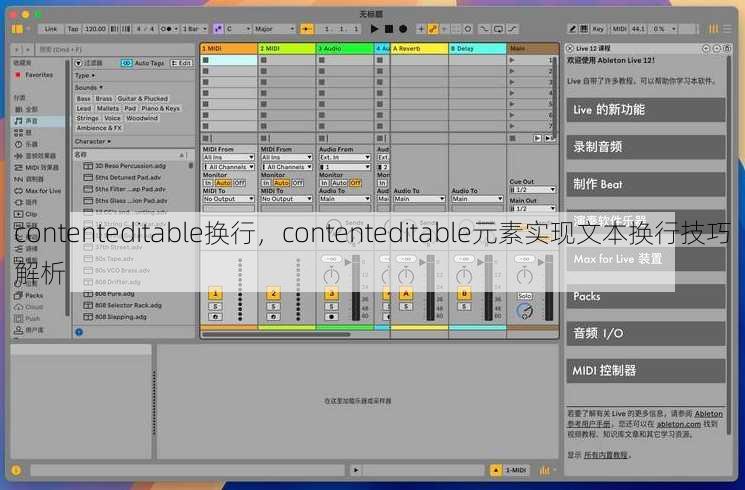This screenshot has width=745, height=490.
Task: Toggle the draw mode pencil icon
Action: click(572, 29)
